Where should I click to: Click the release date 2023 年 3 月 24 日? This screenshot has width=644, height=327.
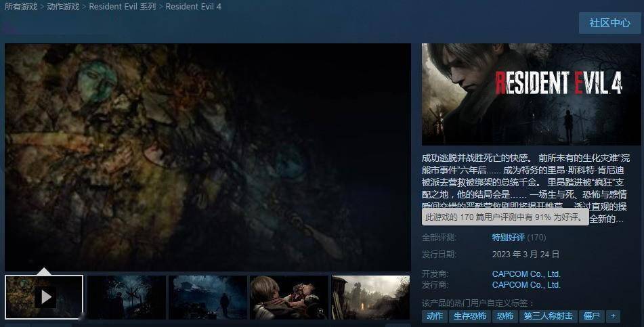[x=525, y=255]
